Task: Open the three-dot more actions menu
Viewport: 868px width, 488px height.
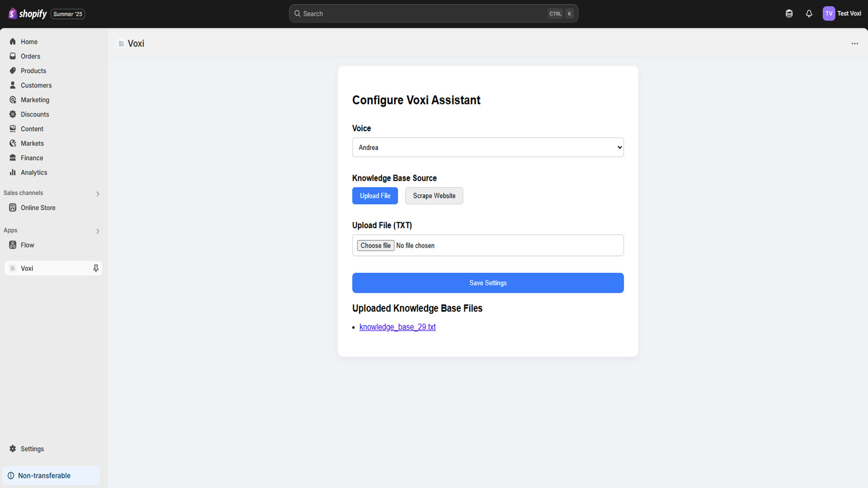Action: click(x=854, y=43)
